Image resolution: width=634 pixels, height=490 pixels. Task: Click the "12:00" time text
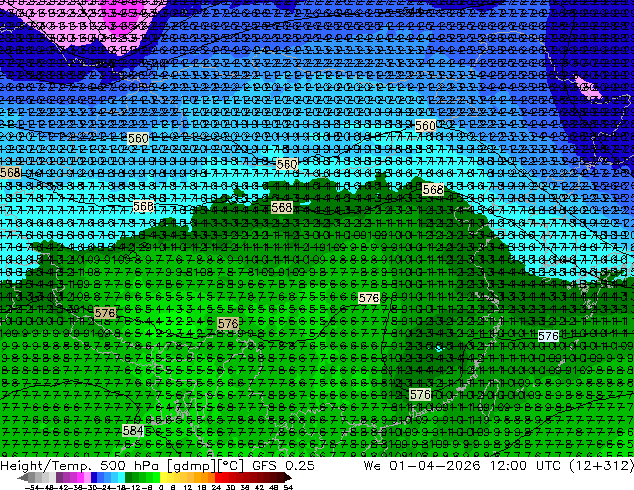pos(508,465)
